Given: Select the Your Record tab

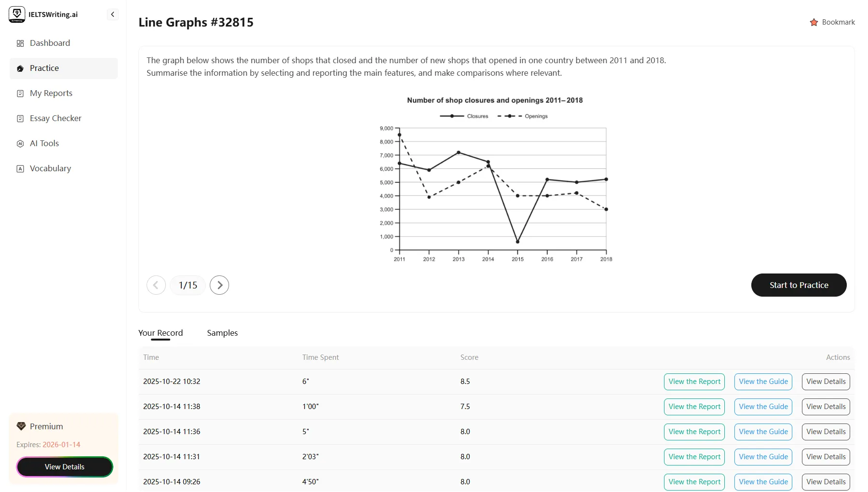Looking at the screenshot, I should coord(161,333).
